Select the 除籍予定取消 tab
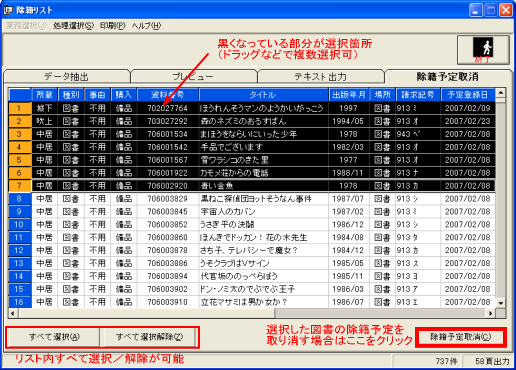Viewport: 516px width, 370px height. (x=448, y=77)
